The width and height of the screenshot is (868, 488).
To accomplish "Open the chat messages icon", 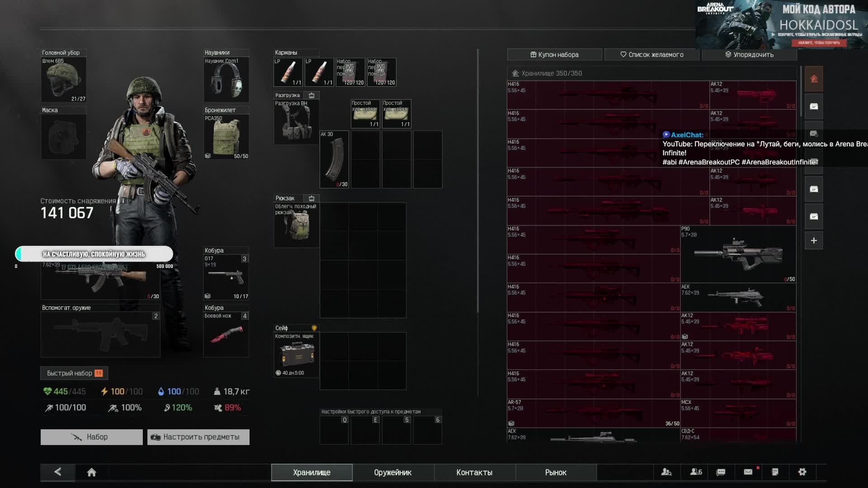I will (x=721, y=472).
